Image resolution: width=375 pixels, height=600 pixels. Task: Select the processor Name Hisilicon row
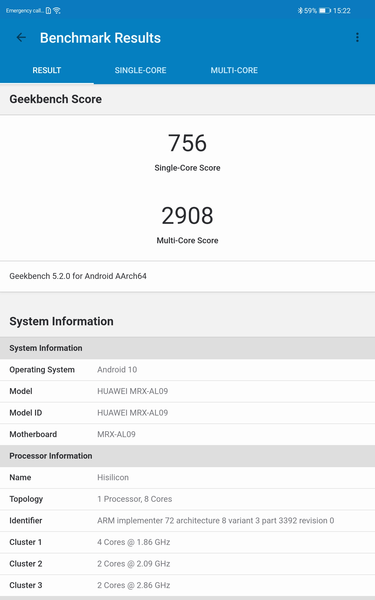pos(188,478)
